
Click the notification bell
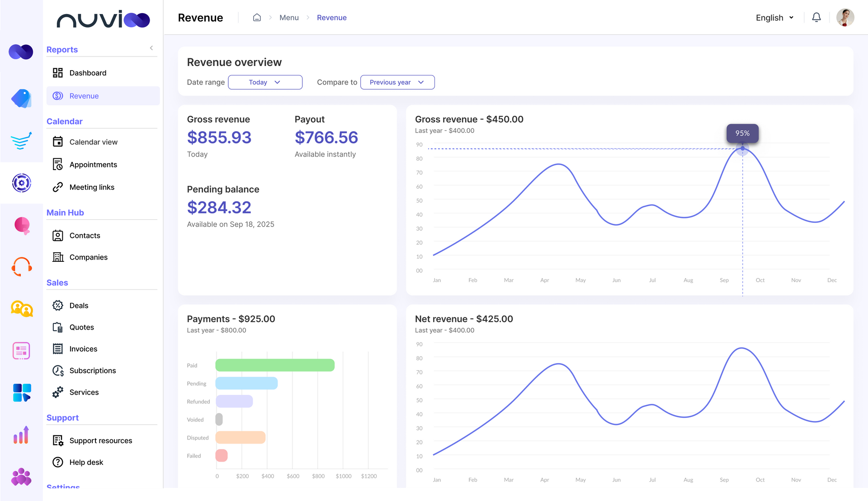click(x=816, y=17)
